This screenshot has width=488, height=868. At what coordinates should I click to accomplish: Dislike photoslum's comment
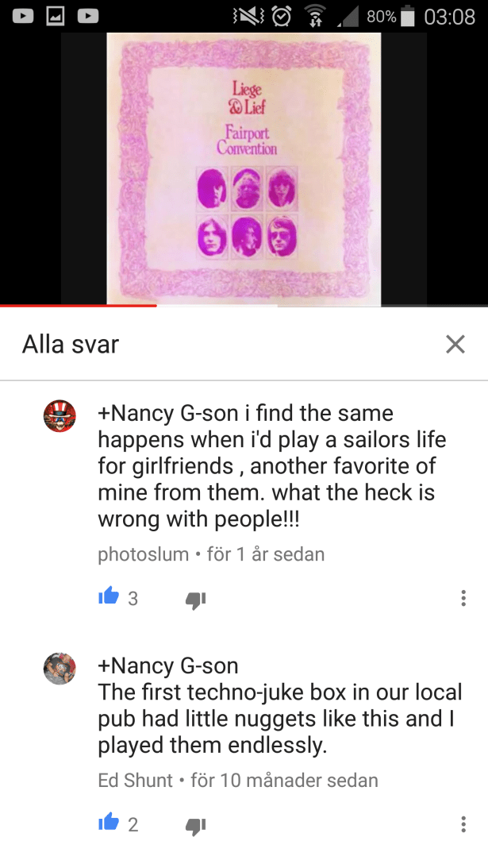coord(195,599)
